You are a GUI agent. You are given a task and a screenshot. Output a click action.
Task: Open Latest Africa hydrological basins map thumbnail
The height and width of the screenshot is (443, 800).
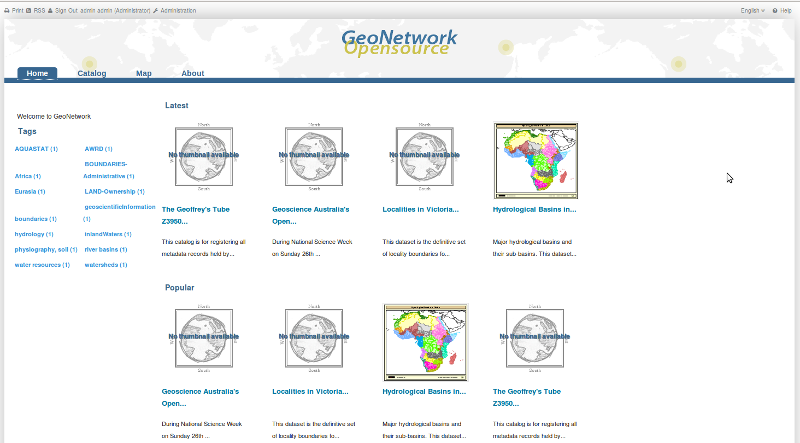point(536,160)
